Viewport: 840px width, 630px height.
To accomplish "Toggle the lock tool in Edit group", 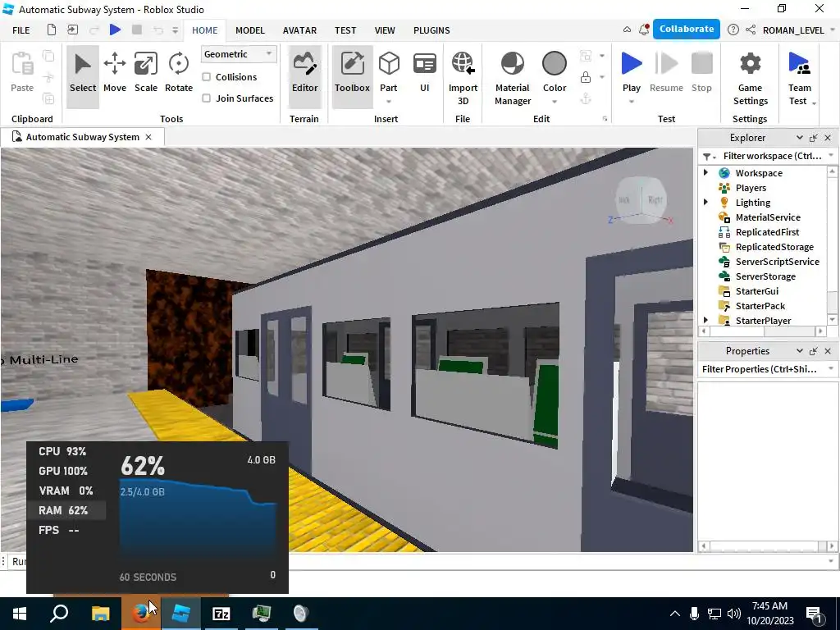I will (586, 77).
